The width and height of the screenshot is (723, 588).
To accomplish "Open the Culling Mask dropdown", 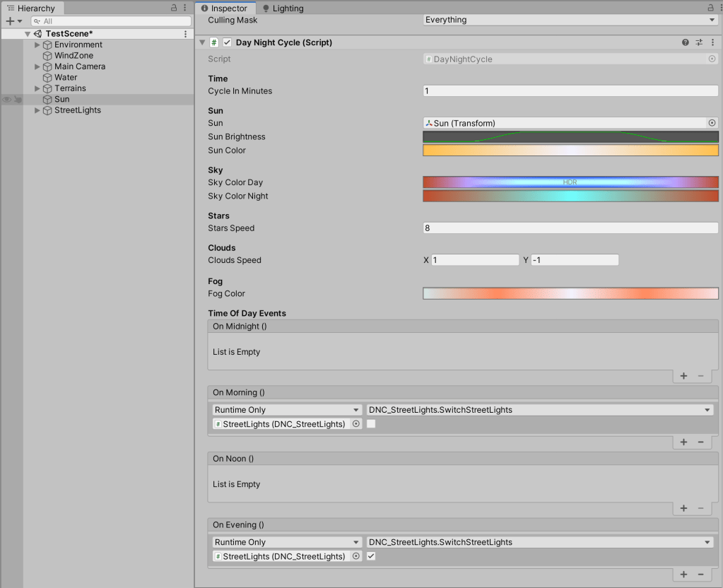I will click(570, 20).
